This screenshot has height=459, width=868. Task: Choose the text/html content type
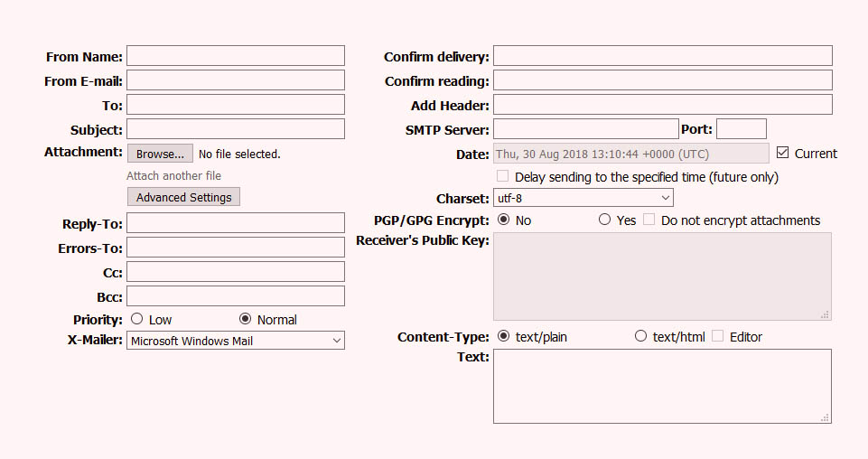[640, 336]
